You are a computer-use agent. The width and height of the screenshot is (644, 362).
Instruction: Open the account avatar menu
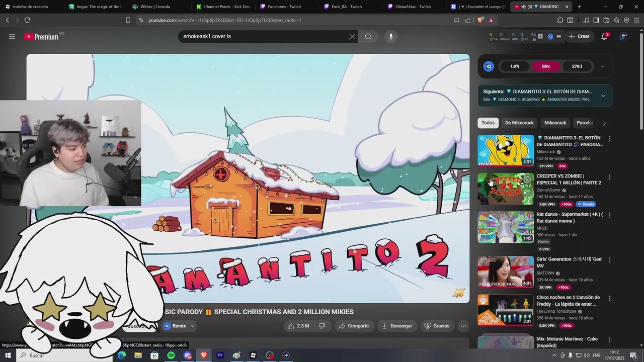(623, 36)
